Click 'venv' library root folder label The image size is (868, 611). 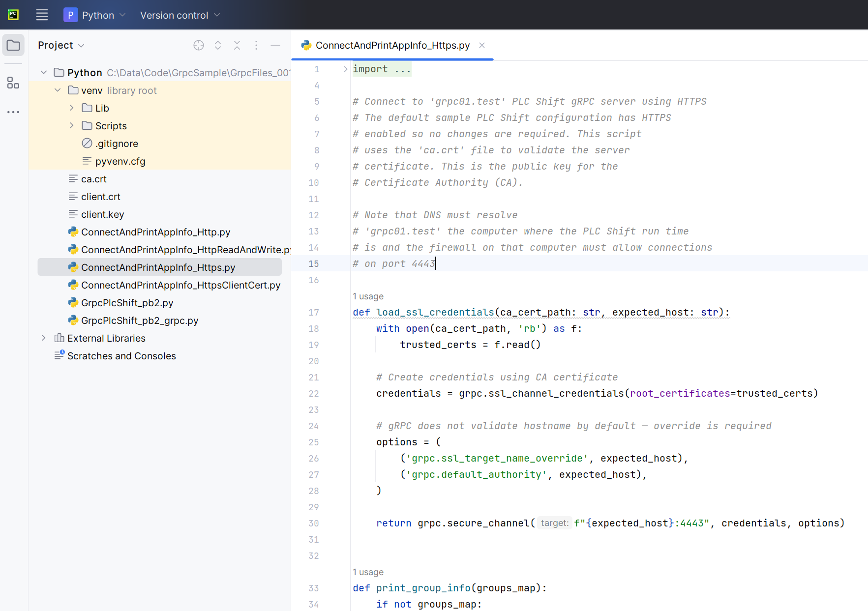pyautogui.click(x=92, y=90)
